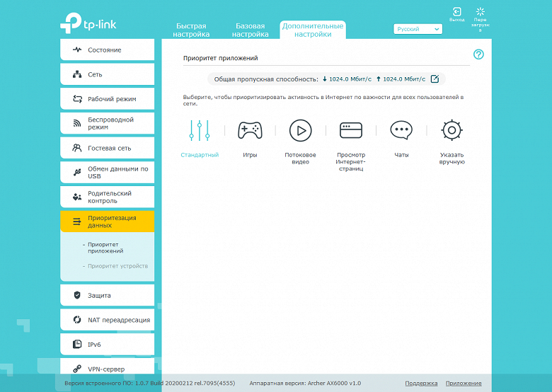Click the Игры label text

coord(250,155)
